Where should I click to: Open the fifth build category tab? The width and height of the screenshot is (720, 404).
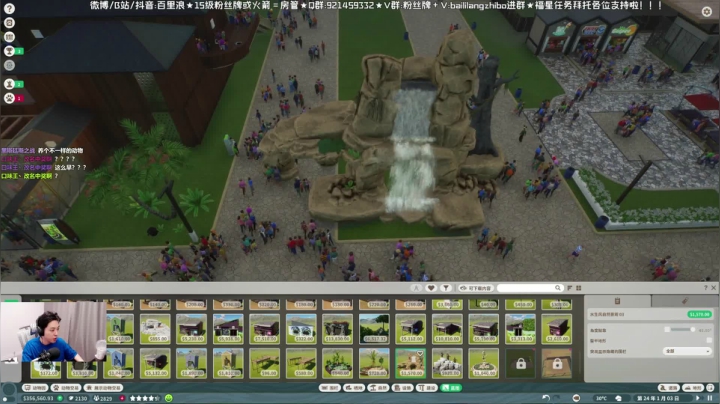pos(427,388)
